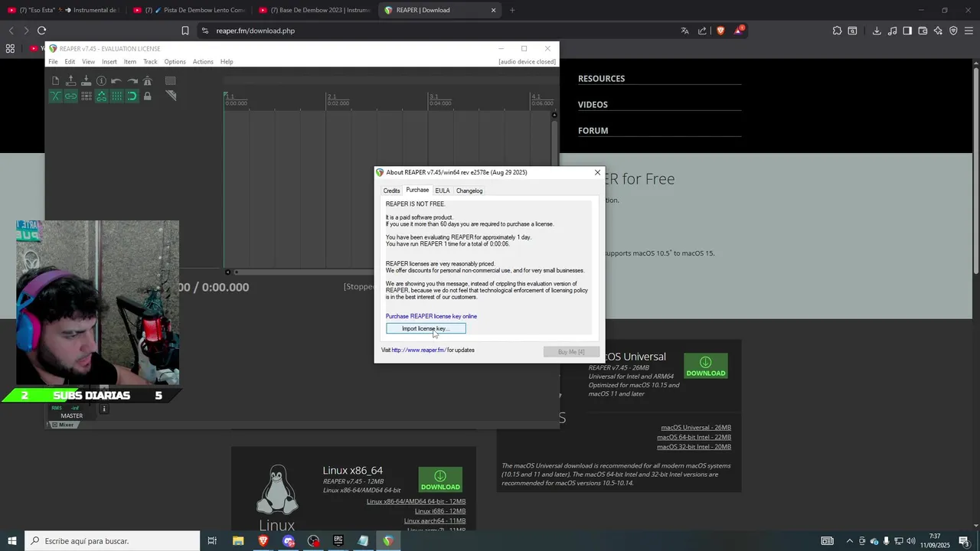Click share page icon in address bar

coord(702,31)
